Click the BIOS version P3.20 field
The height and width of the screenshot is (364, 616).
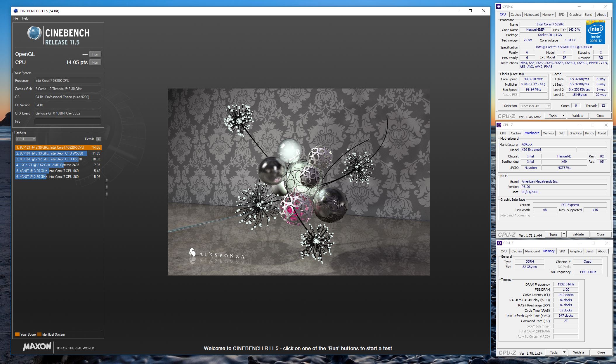(x=564, y=187)
